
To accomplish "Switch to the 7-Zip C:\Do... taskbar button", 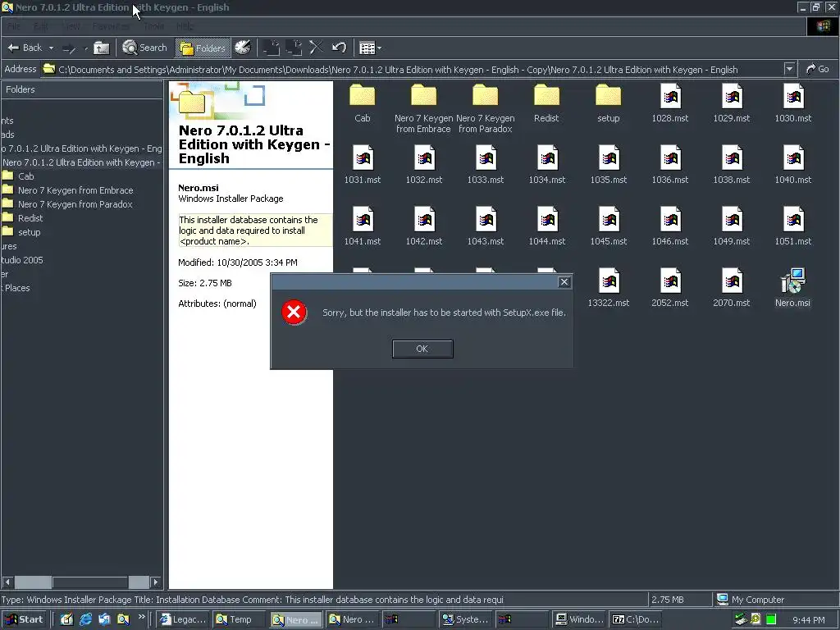I will [x=636, y=619].
